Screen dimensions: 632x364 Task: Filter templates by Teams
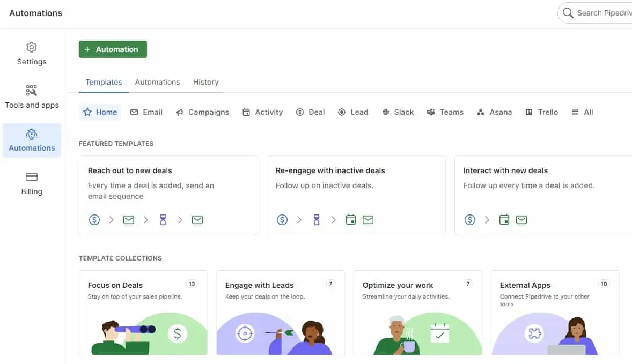[x=445, y=113]
